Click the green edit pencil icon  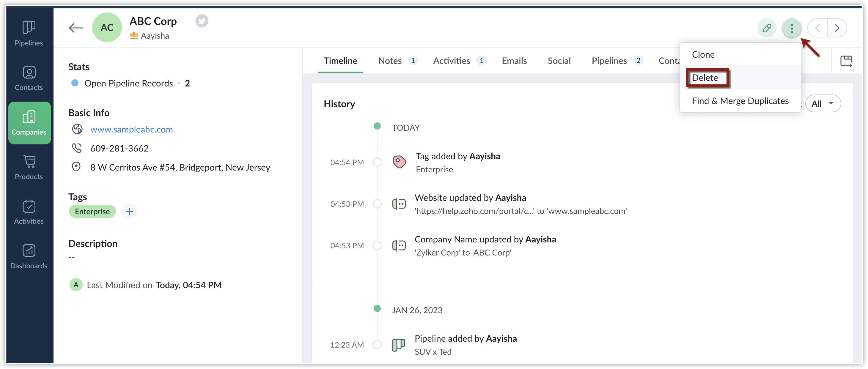[767, 28]
